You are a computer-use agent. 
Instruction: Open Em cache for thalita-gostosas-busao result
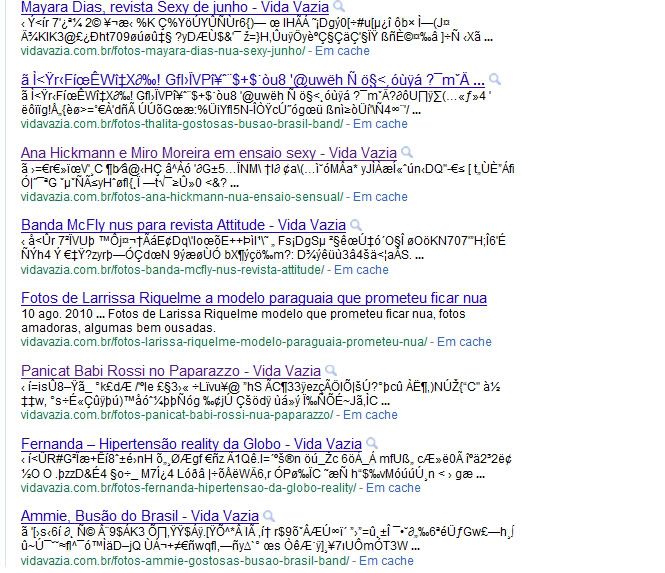tap(380, 124)
